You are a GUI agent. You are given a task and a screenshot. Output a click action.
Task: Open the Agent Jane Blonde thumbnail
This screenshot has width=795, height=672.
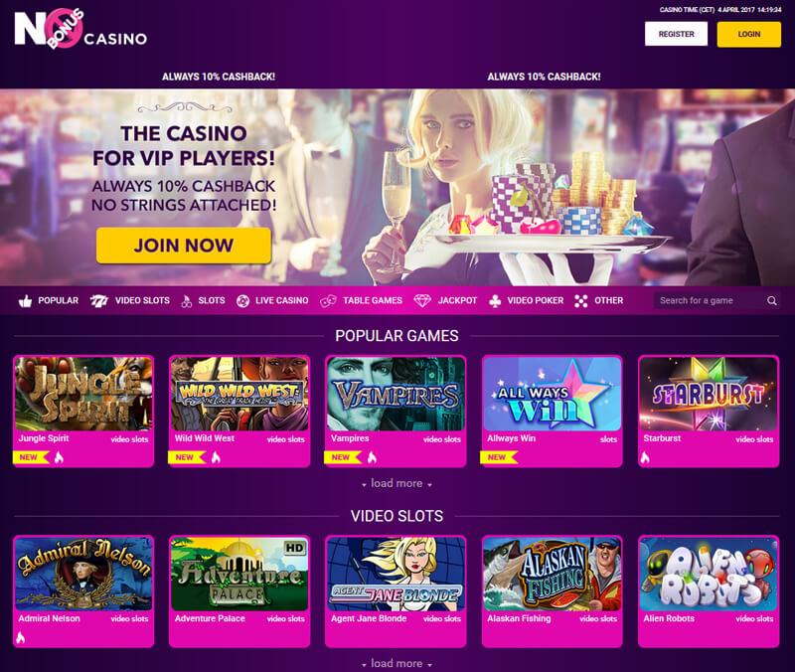pos(396,575)
